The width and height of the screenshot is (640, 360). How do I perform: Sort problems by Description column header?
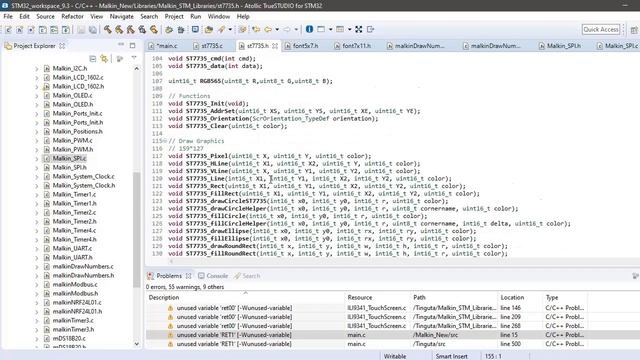(x=245, y=298)
